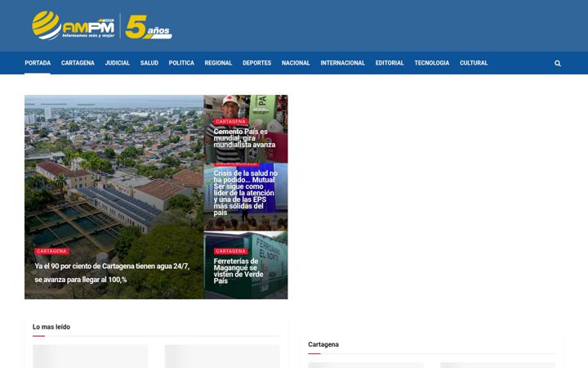Open the INTERNACIONAL section

[343, 63]
